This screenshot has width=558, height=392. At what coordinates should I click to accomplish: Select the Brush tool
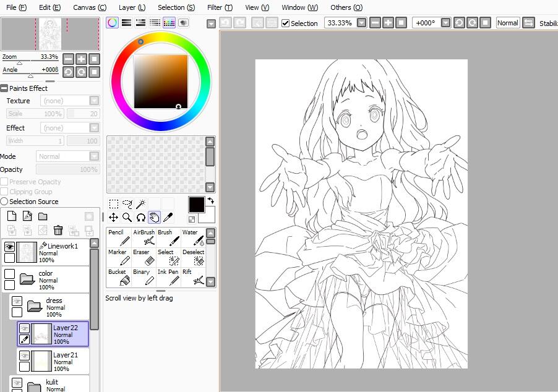(168, 237)
